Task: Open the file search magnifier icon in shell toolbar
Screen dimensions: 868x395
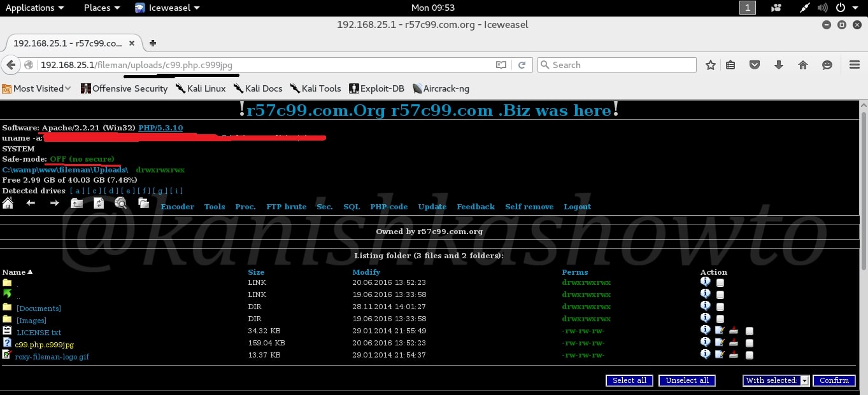Action: 120,203
